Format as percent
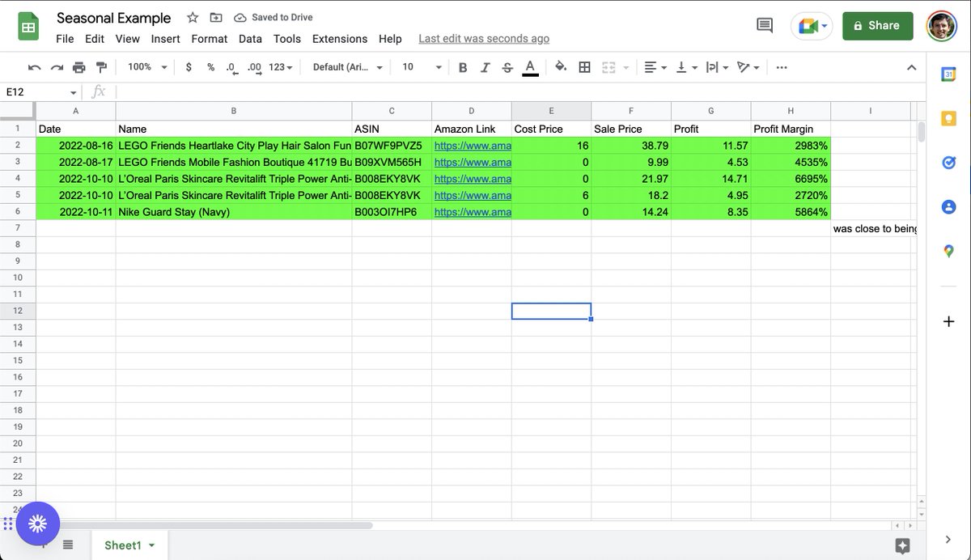The image size is (971, 560). (x=210, y=67)
